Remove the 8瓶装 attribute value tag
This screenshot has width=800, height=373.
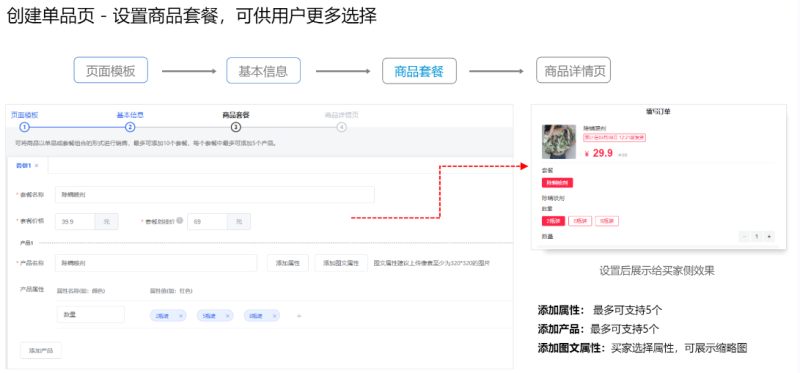pyautogui.click(x=274, y=316)
